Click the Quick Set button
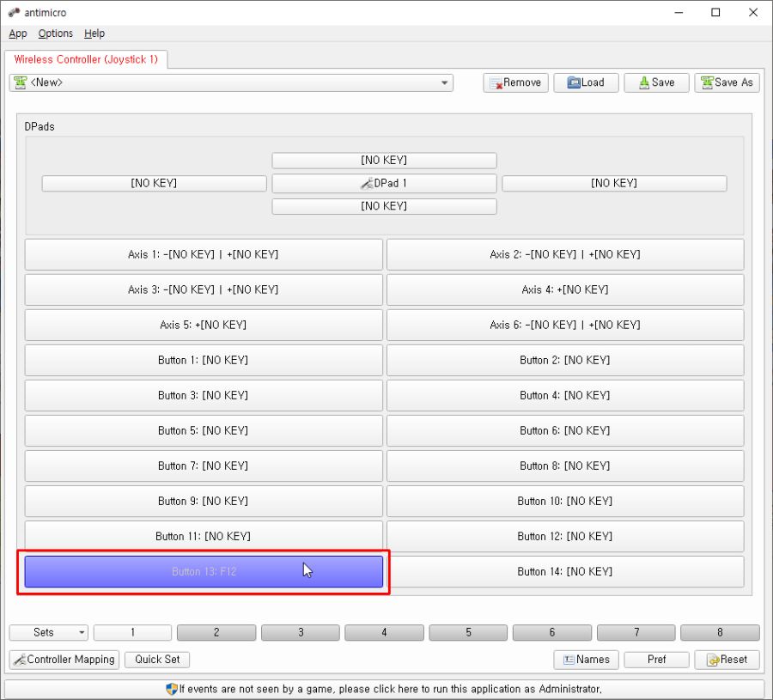Viewport: 773px width, 700px height. (157, 660)
